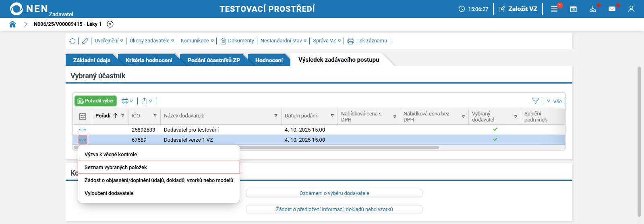
Task: Close the N006/25/V00009415 - Léky 1 breadcrumb
Action: click(110, 24)
